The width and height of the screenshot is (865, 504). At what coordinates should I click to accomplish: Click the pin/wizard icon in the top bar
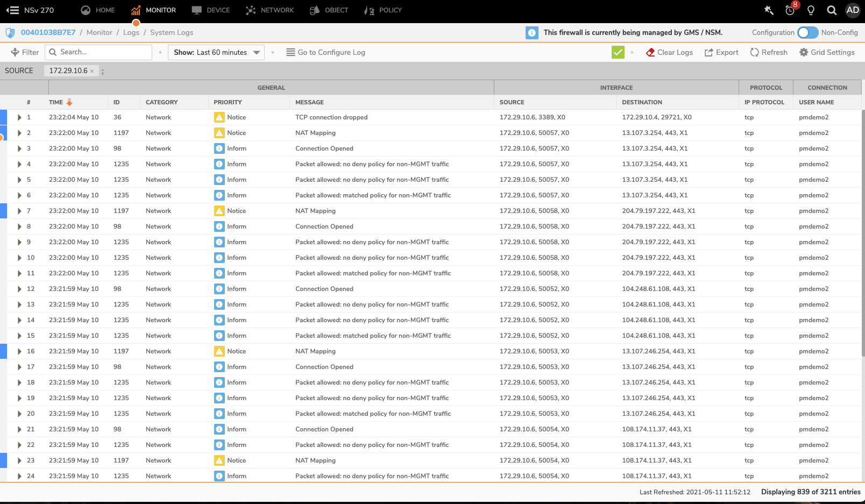pyautogui.click(x=769, y=10)
